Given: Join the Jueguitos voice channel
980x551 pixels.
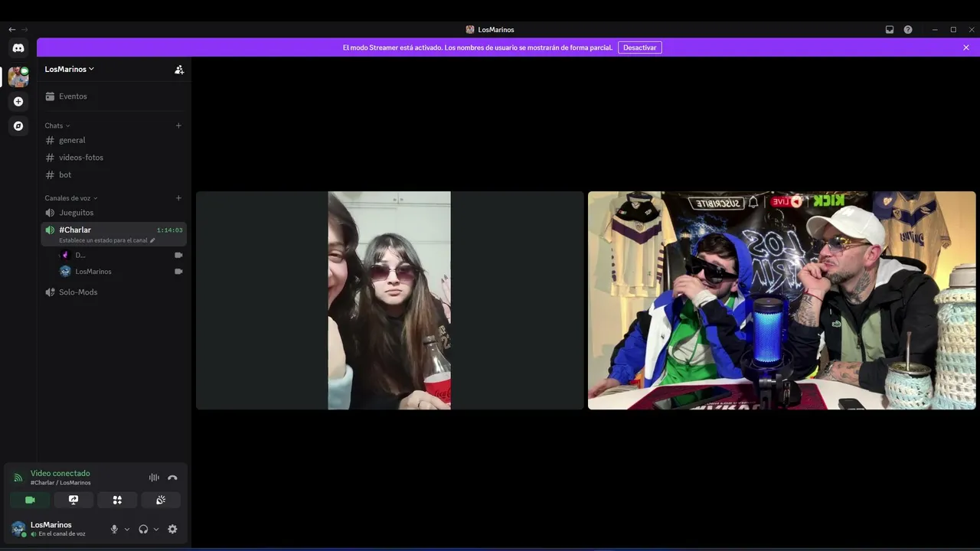Looking at the screenshot, I should 114,213.
